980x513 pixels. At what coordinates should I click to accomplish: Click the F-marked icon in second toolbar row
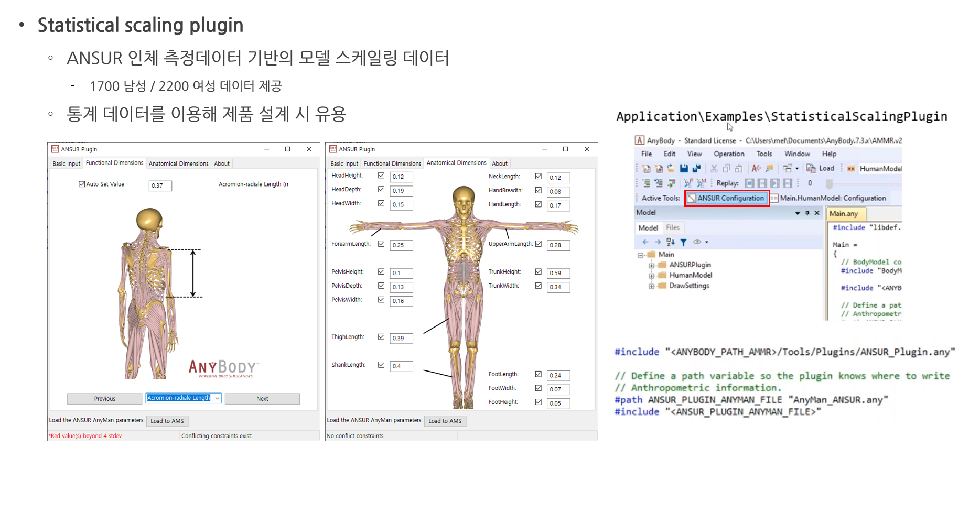pos(688,183)
